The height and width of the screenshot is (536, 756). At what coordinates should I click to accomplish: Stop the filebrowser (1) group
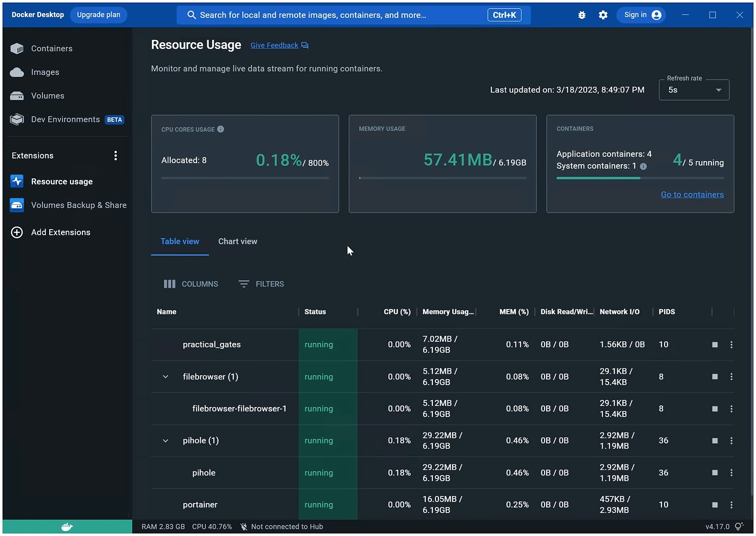(715, 376)
